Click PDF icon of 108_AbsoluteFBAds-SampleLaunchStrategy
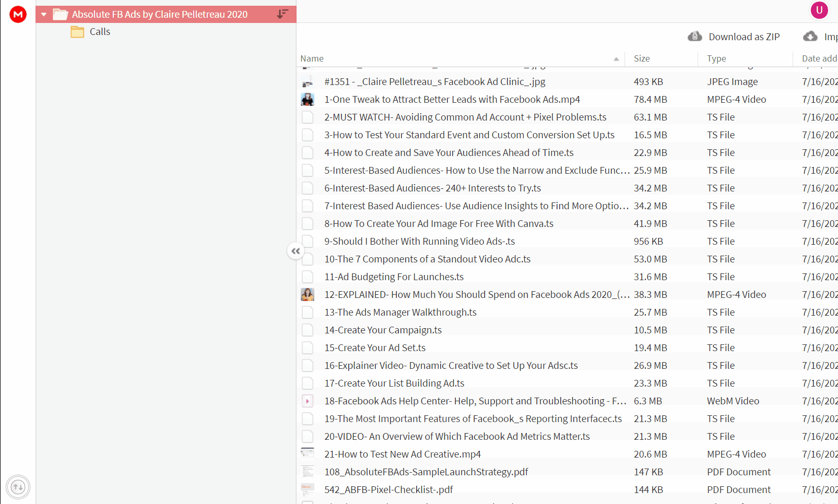838x504 pixels. [x=308, y=472]
